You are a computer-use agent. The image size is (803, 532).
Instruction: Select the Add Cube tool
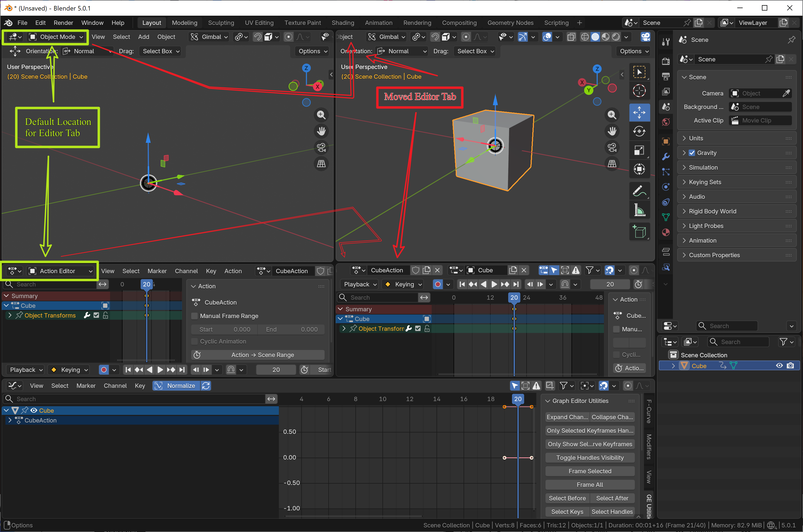pyautogui.click(x=639, y=232)
